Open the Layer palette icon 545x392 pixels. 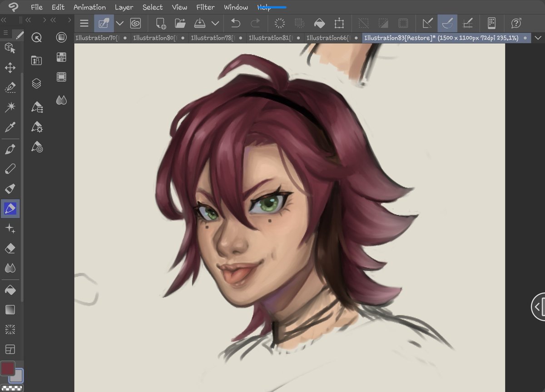click(x=37, y=83)
